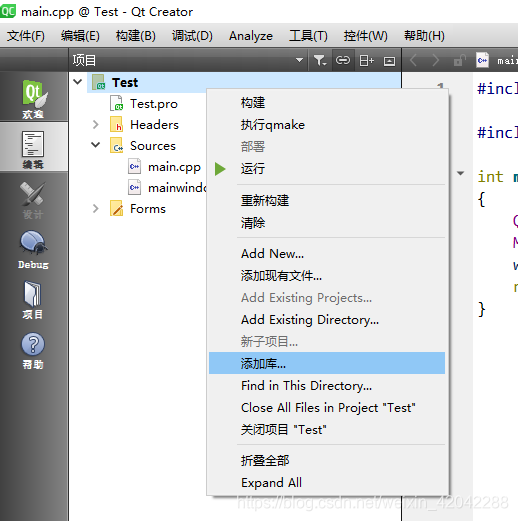Choose Add New... in context menu

click(x=327, y=254)
